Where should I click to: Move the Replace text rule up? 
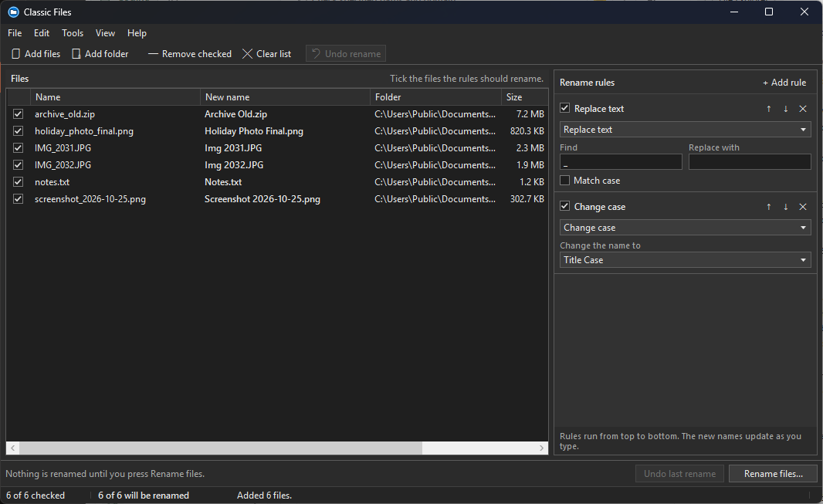(x=769, y=109)
